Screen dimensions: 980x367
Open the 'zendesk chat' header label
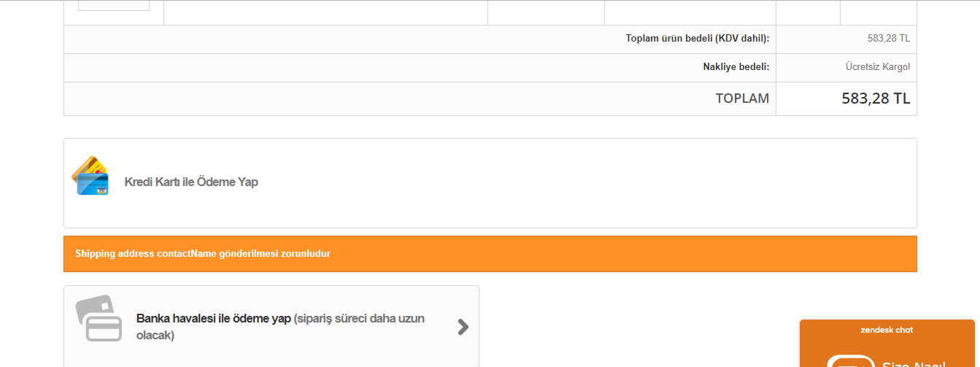(887, 331)
